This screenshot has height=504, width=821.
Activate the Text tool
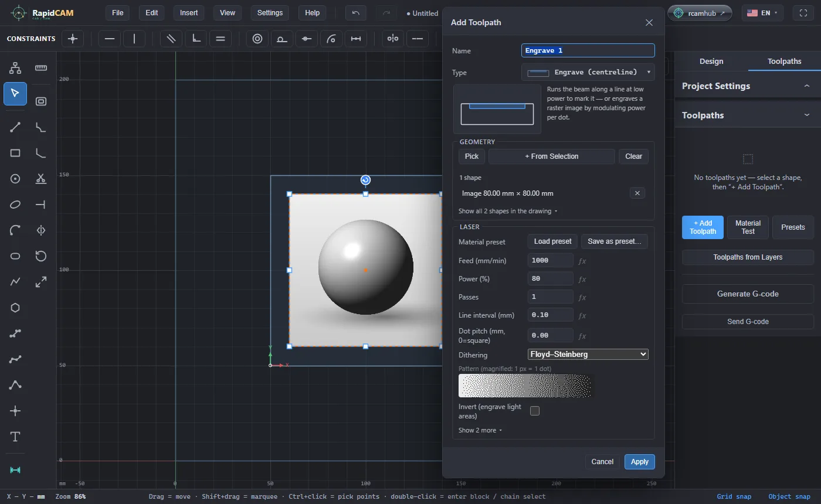[15, 437]
